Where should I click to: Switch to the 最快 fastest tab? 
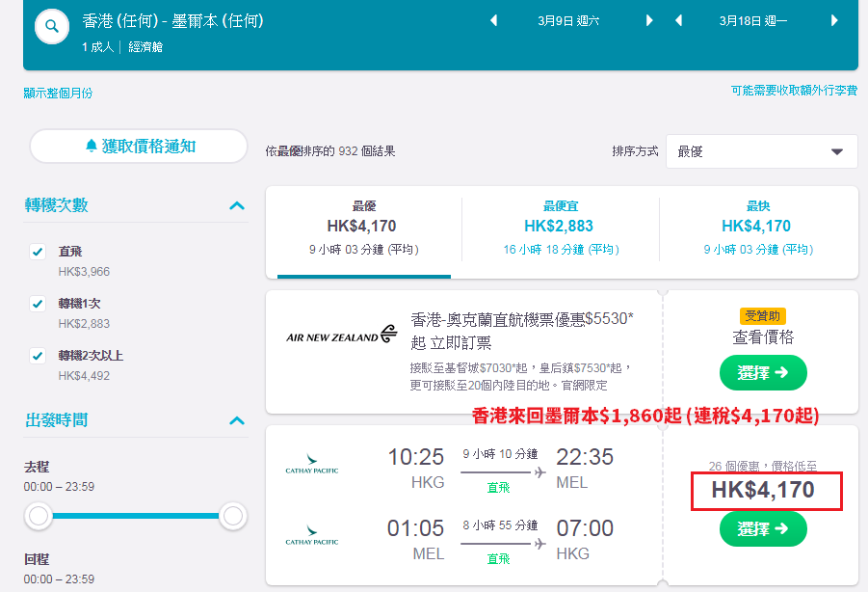(758, 229)
